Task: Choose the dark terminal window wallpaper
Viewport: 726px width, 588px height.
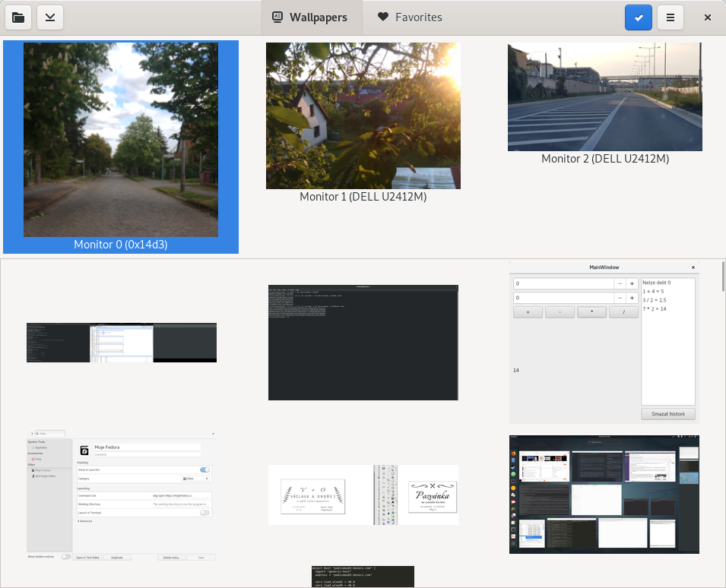Action: (363, 343)
